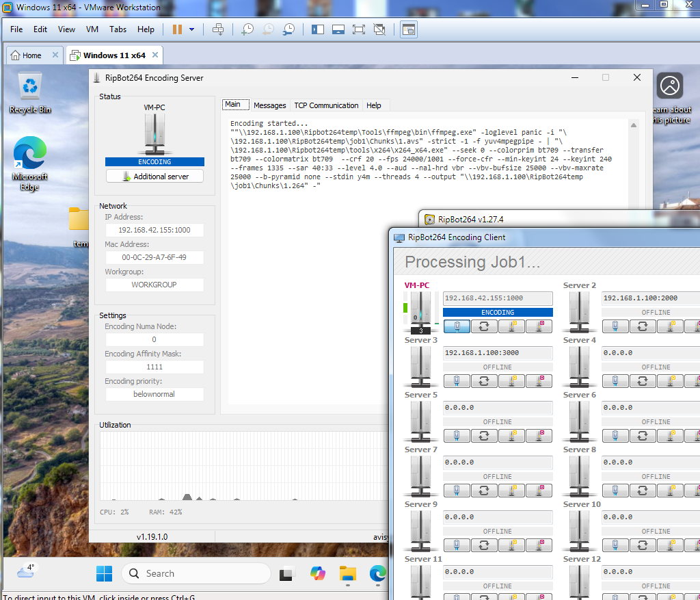Click the VM-PC address field 192.168.42.155:1000
Image resolution: width=700 pixels, height=600 pixels.
pos(498,298)
